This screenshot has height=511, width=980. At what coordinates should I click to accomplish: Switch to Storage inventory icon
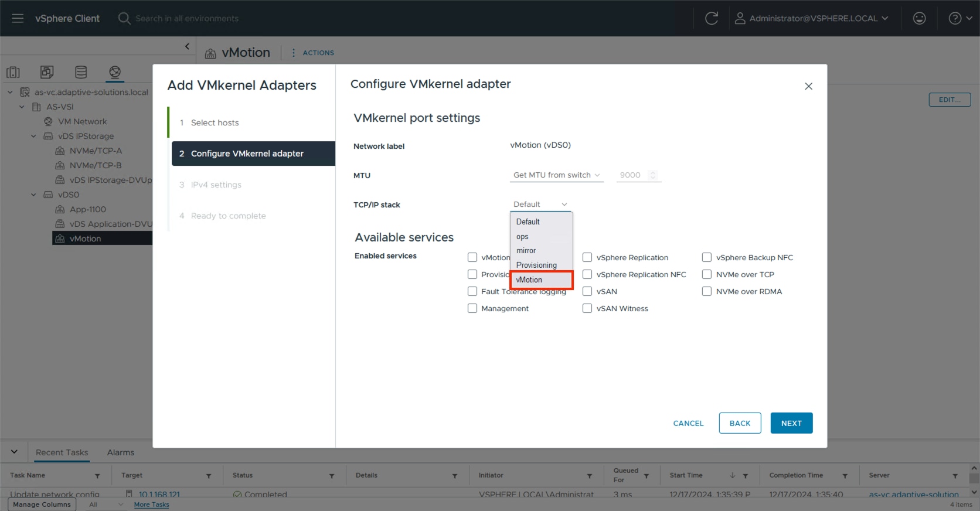coord(81,72)
